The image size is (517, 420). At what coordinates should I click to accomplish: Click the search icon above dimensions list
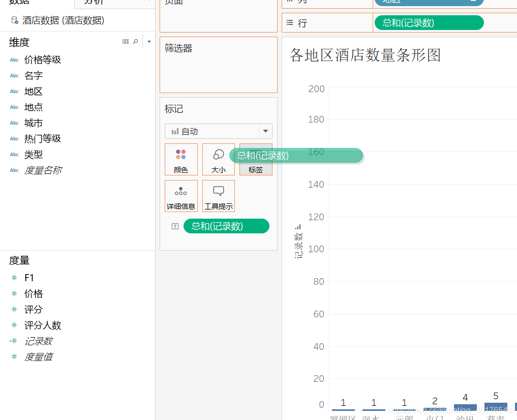tap(135, 41)
